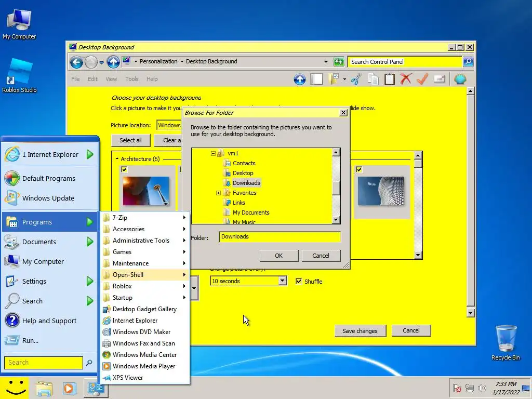This screenshot has height=399, width=532.
Task: Select the silver building wallpaper thumbnail
Action: pyautogui.click(x=381, y=191)
